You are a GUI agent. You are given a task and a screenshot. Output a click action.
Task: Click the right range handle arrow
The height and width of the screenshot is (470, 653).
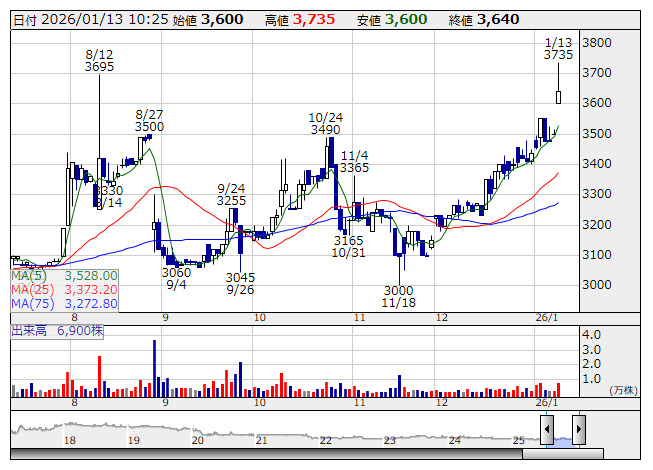pyautogui.click(x=578, y=430)
